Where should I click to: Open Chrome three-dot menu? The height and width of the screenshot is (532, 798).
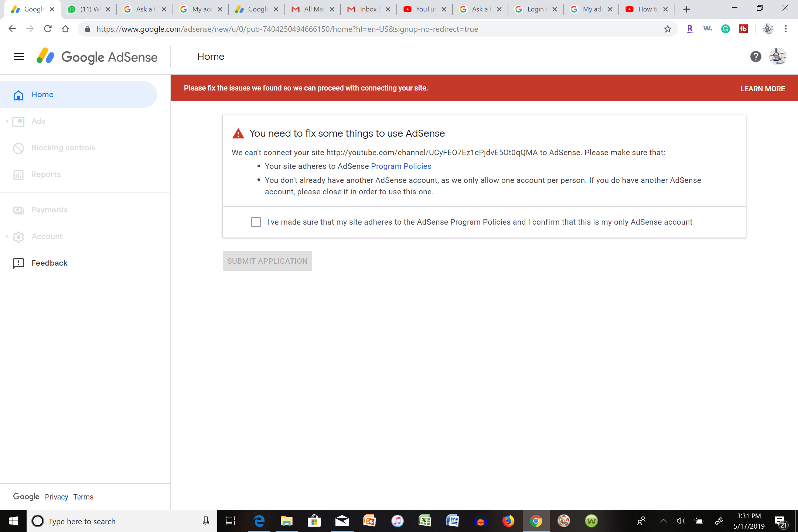(x=786, y=29)
